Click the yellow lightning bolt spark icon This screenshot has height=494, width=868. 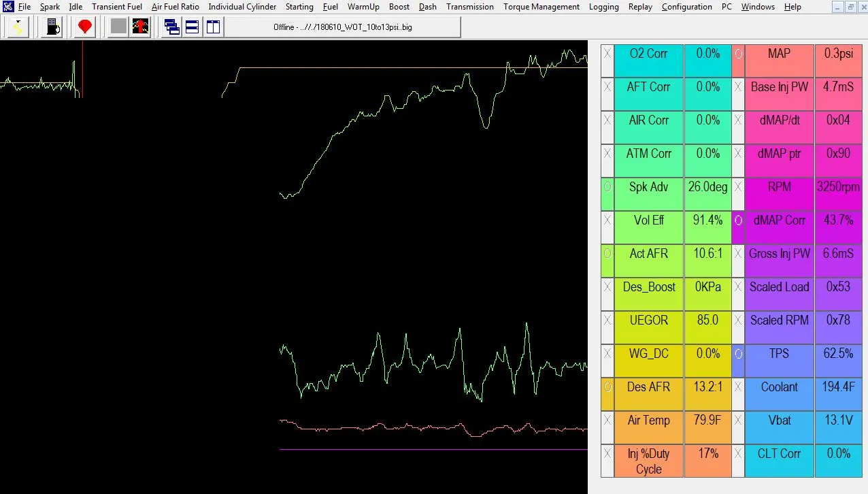coord(17,27)
